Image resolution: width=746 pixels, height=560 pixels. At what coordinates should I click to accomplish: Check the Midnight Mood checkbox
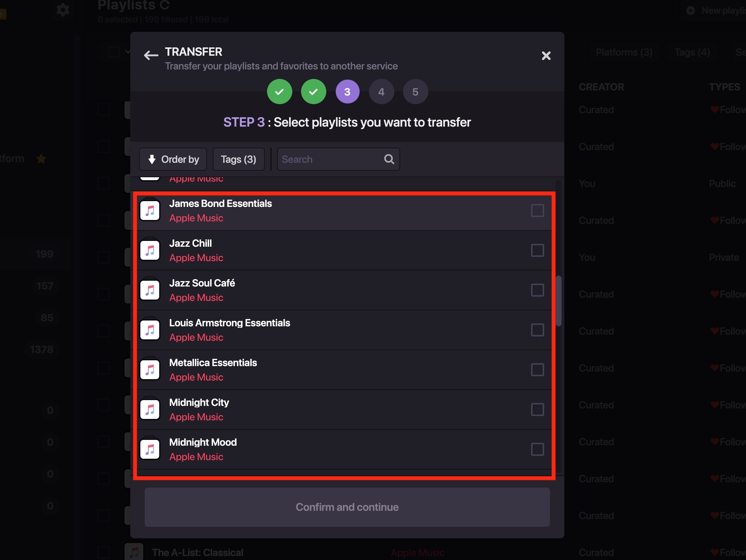(537, 449)
